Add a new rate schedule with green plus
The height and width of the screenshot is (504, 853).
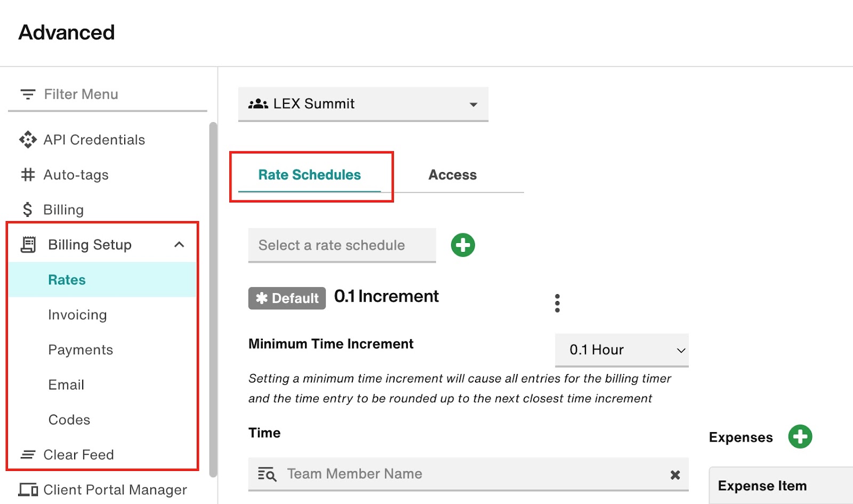tap(463, 245)
